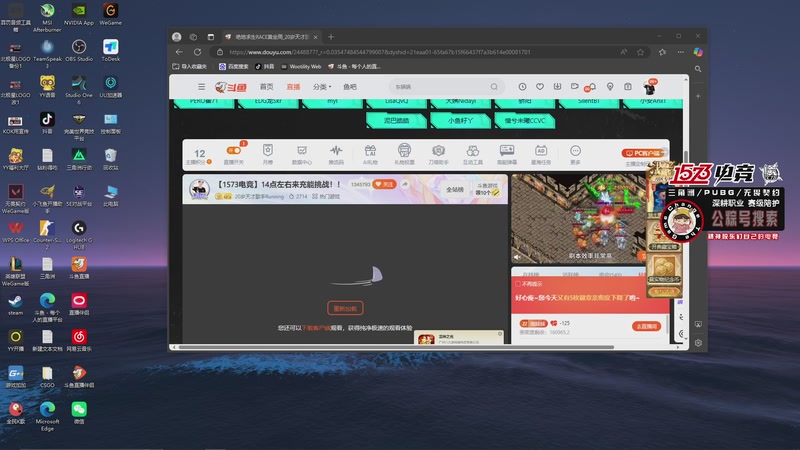
Task: Click the 关注 follow button
Action: coord(384,184)
